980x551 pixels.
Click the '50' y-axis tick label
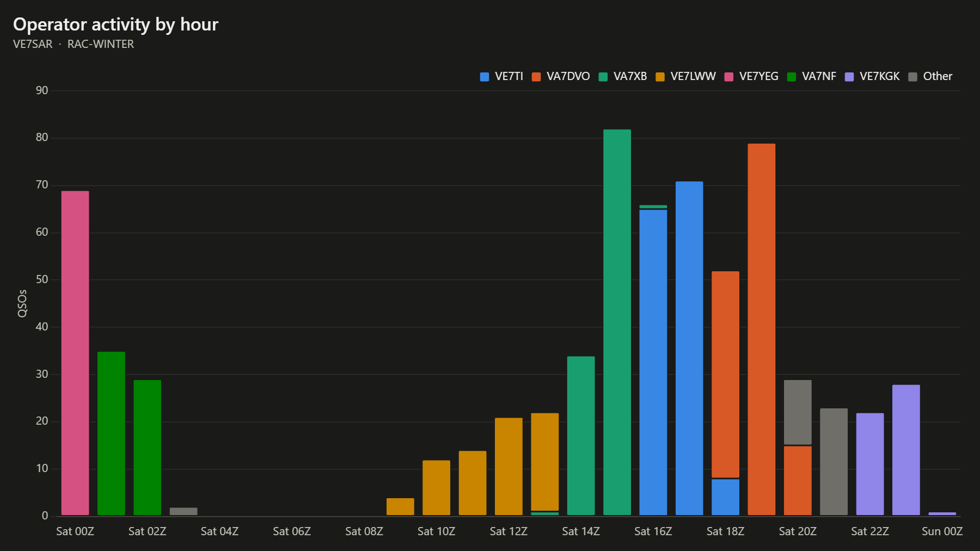coord(42,279)
